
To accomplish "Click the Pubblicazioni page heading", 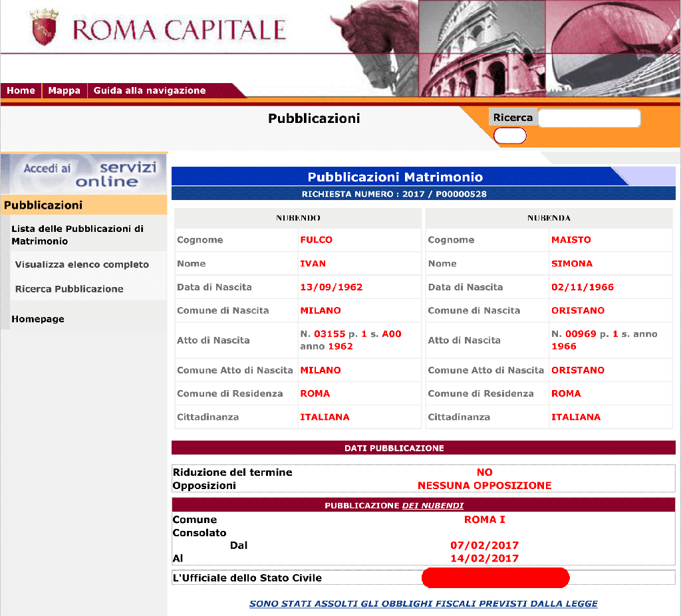I will tap(314, 118).
